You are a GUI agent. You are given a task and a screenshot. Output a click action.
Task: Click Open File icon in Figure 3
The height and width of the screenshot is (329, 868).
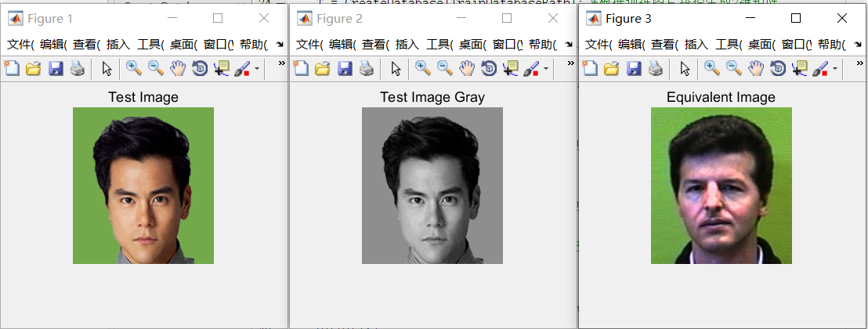(x=611, y=69)
